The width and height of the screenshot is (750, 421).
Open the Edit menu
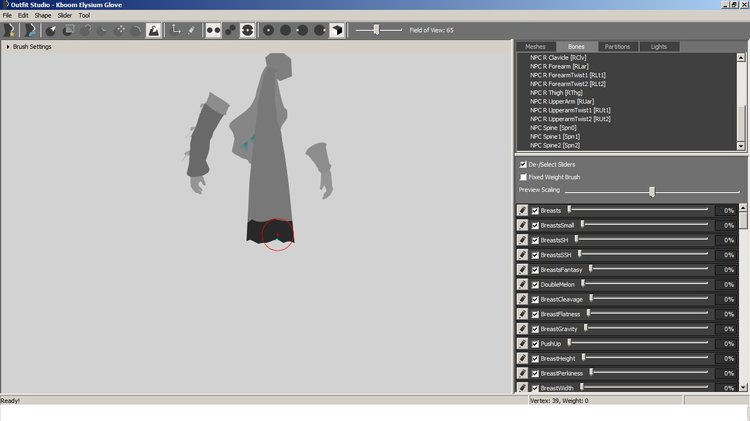[23, 15]
